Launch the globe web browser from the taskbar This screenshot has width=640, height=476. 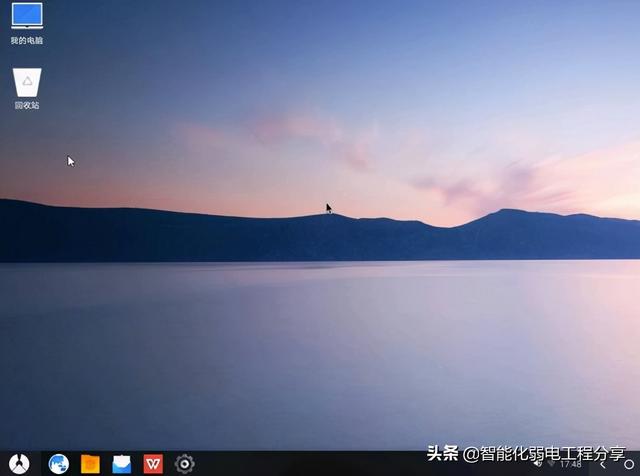click(x=59, y=464)
